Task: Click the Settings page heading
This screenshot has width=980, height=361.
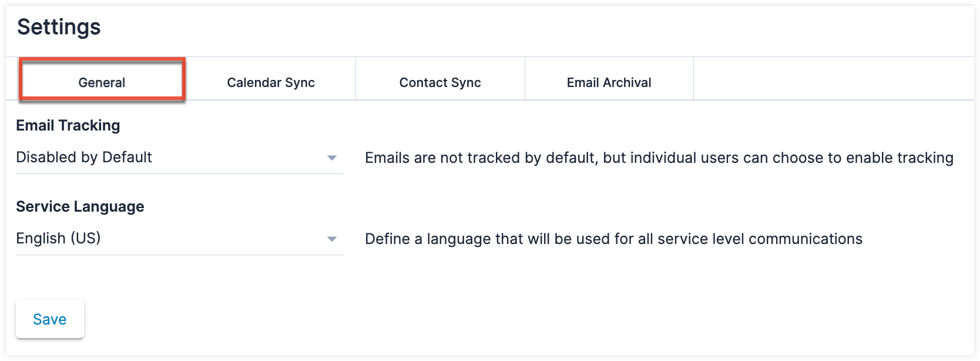Action: point(59,27)
